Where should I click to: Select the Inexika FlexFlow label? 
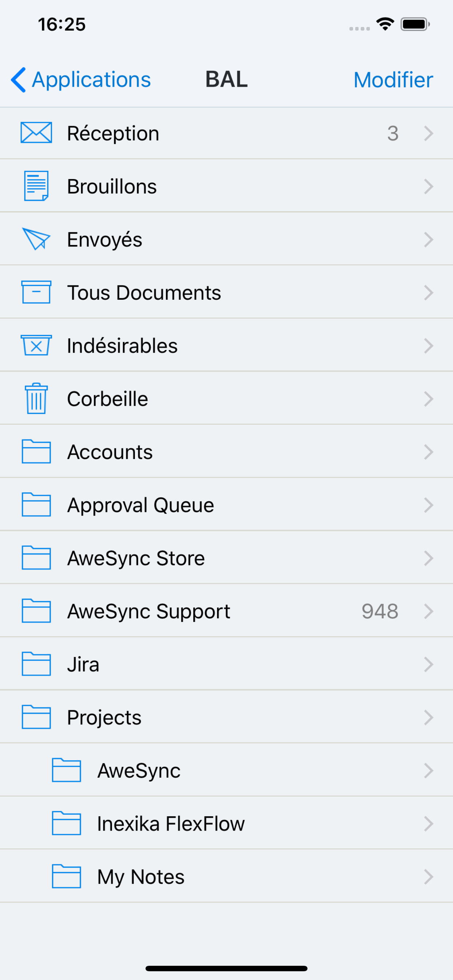click(171, 824)
